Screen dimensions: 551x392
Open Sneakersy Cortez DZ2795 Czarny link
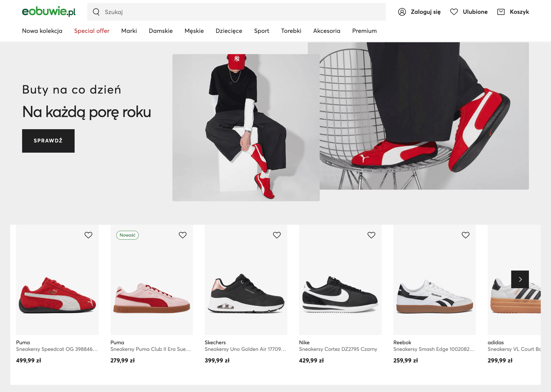click(x=338, y=349)
